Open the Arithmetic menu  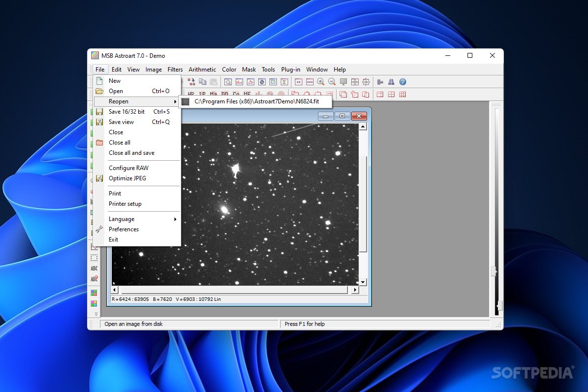pos(202,70)
